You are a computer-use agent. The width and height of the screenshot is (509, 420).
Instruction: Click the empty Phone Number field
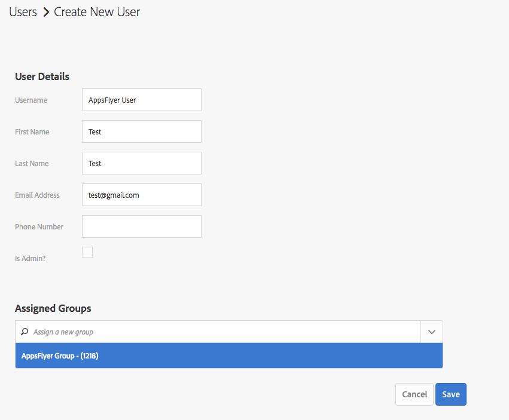(x=141, y=226)
